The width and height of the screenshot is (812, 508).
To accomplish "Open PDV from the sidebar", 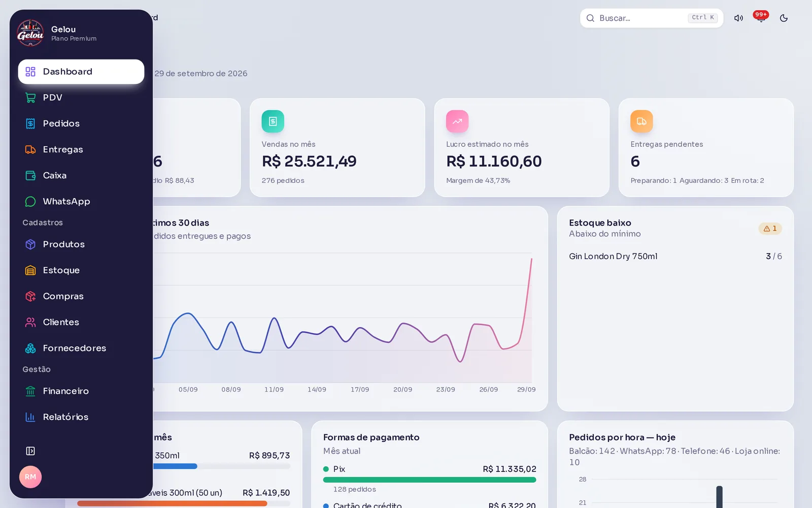I will coord(81,98).
